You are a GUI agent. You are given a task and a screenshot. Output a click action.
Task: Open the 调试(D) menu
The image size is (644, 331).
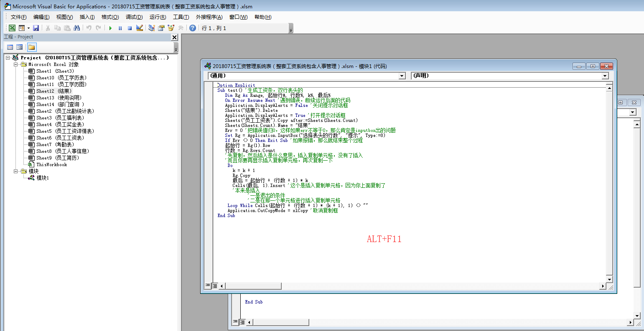(x=134, y=17)
